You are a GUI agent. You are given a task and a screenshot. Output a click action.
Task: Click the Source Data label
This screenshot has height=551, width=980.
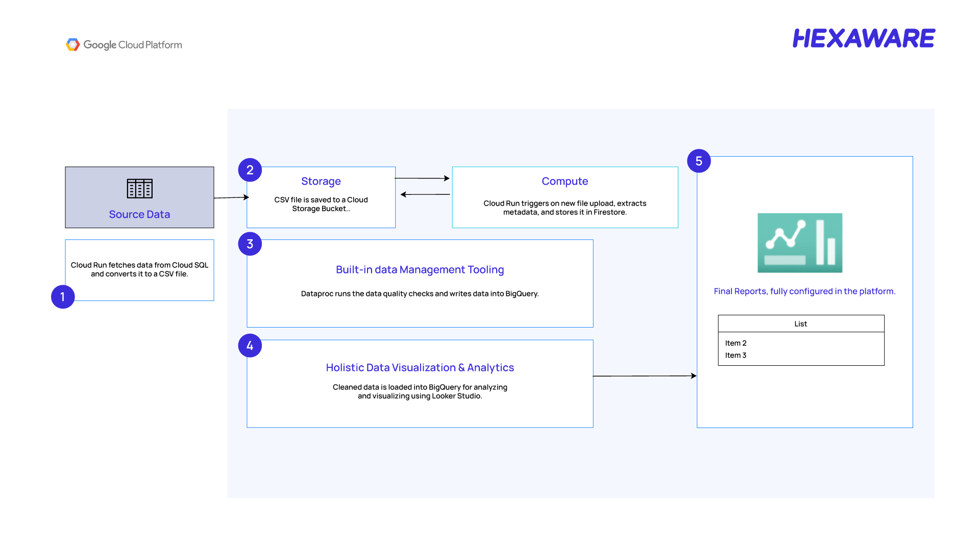click(139, 214)
